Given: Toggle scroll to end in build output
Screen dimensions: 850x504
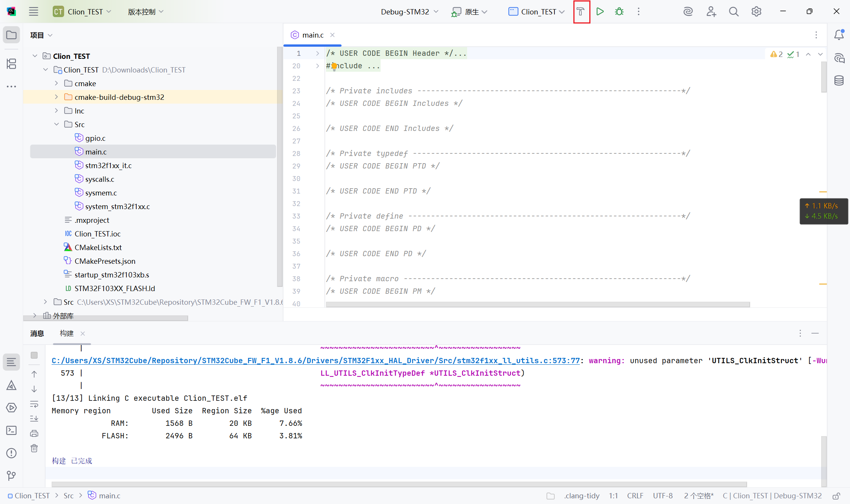Looking at the screenshot, I should tap(34, 419).
